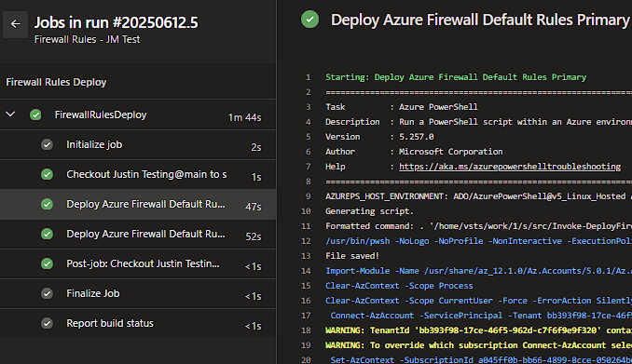
Task: Click the grey checkmark beside Finalize Job
Action: [47, 293]
